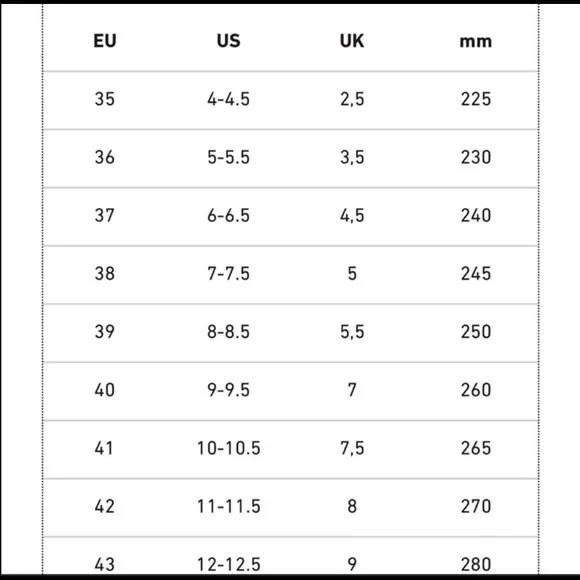Click the 260 mm value
This screenshot has width=580, height=580.
click(476, 390)
